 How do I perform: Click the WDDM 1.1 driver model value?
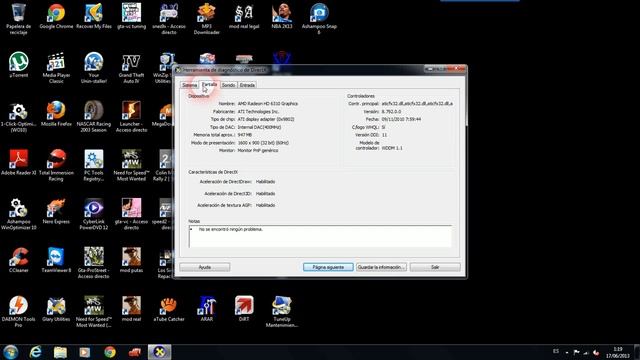pyautogui.click(x=392, y=148)
